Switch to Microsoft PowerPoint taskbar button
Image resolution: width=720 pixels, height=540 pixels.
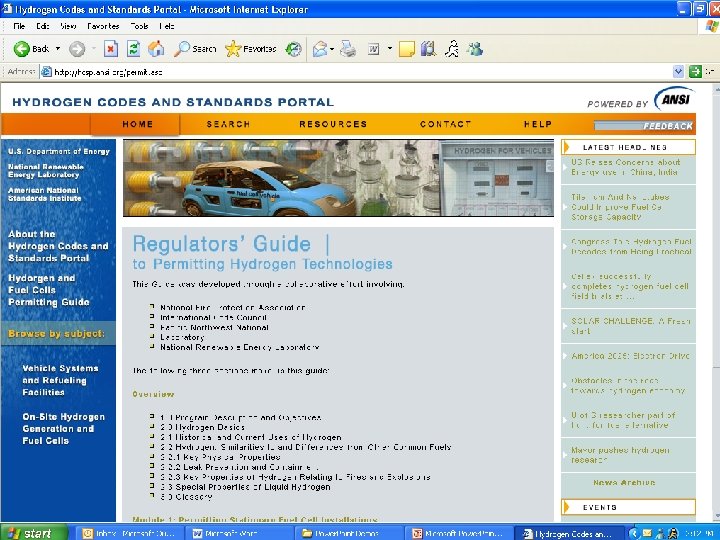[461, 533]
